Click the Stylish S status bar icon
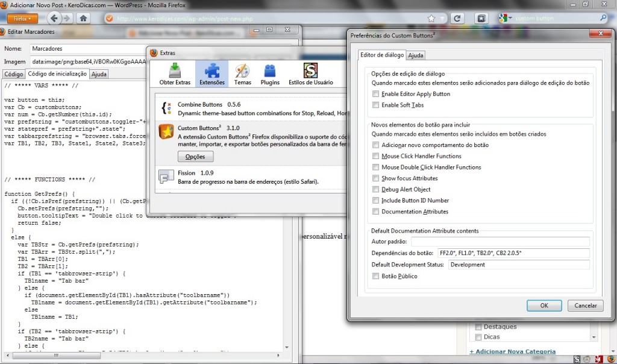The height and width of the screenshot is (364, 617). coord(577,359)
